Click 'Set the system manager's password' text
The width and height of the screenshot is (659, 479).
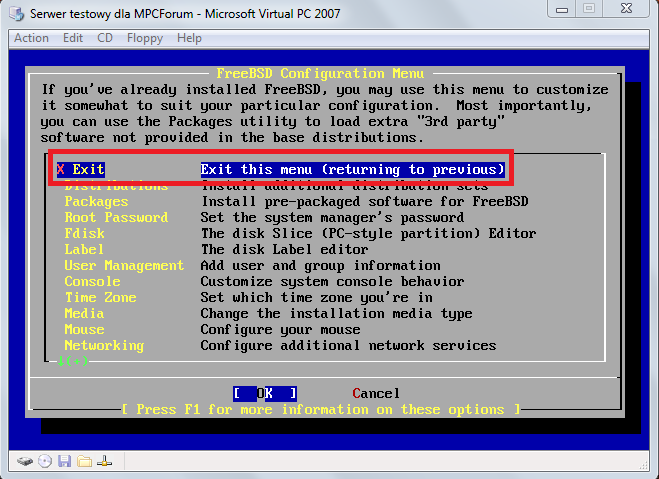(332, 218)
